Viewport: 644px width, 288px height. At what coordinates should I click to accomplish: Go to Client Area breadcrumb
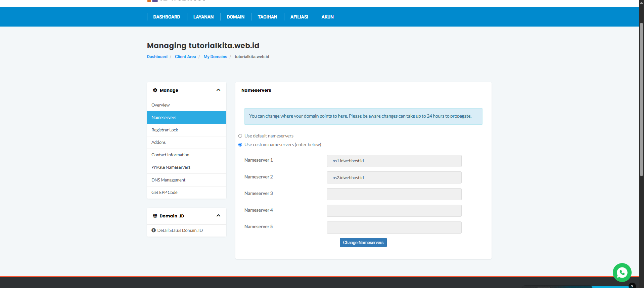coord(185,57)
